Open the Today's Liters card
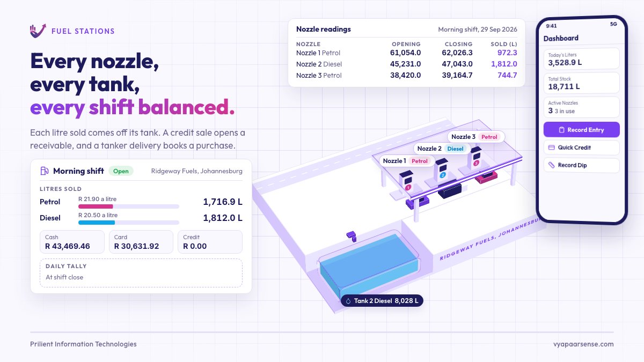This screenshot has height=362, width=644. pyautogui.click(x=581, y=58)
